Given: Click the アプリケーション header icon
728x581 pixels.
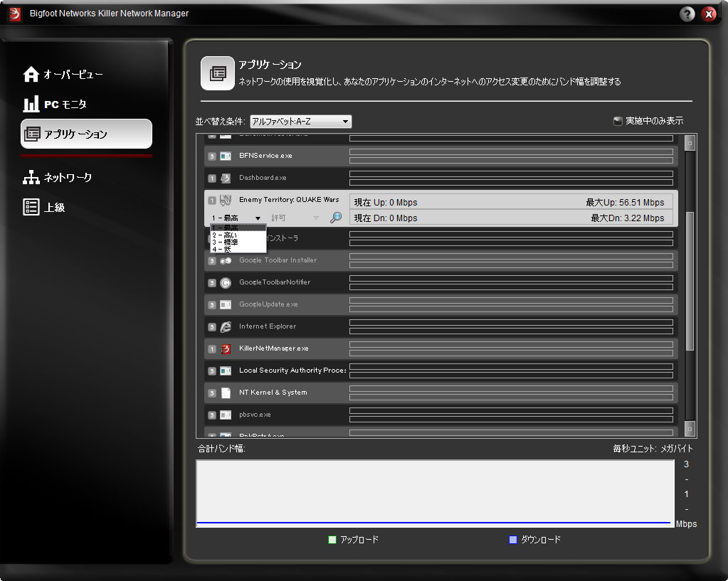Looking at the screenshot, I should [x=217, y=73].
